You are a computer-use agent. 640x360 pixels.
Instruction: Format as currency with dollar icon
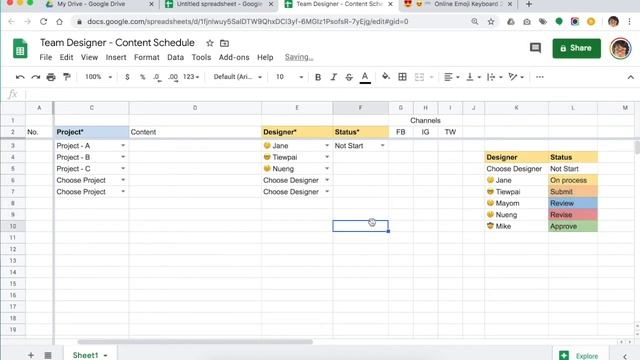(127, 77)
